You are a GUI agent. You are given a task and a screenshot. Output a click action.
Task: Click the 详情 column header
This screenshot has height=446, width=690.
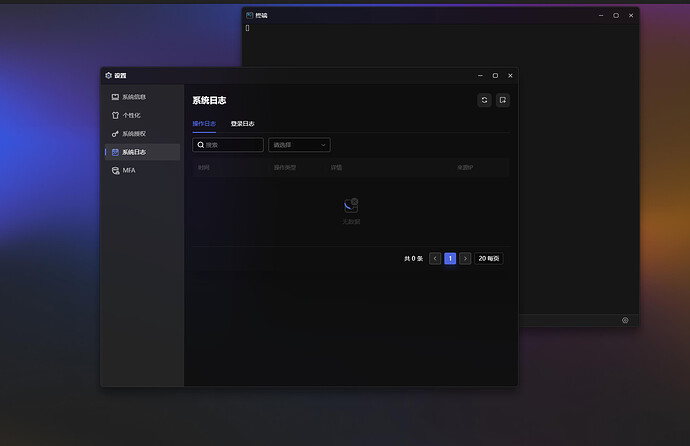pyautogui.click(x=336, y=168)
